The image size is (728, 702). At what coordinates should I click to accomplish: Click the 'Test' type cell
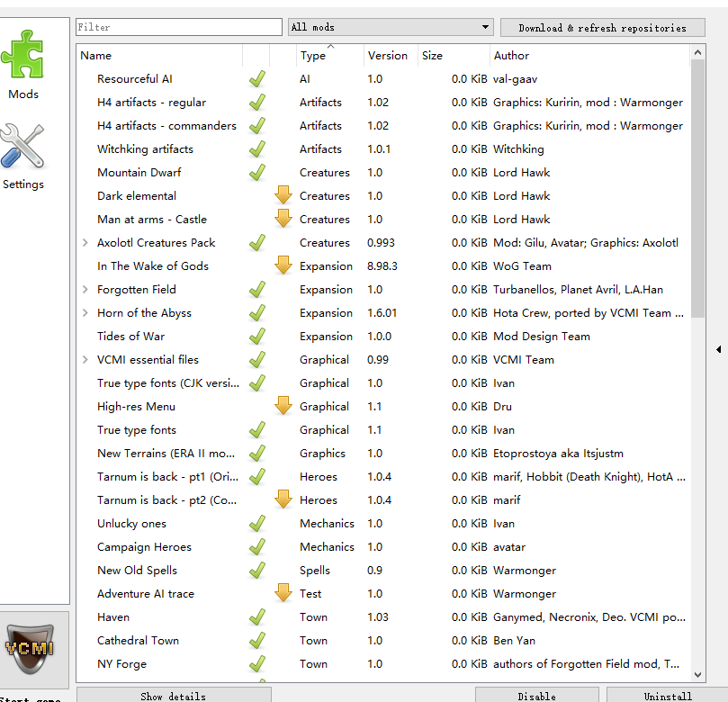click(x=310, y=593)
